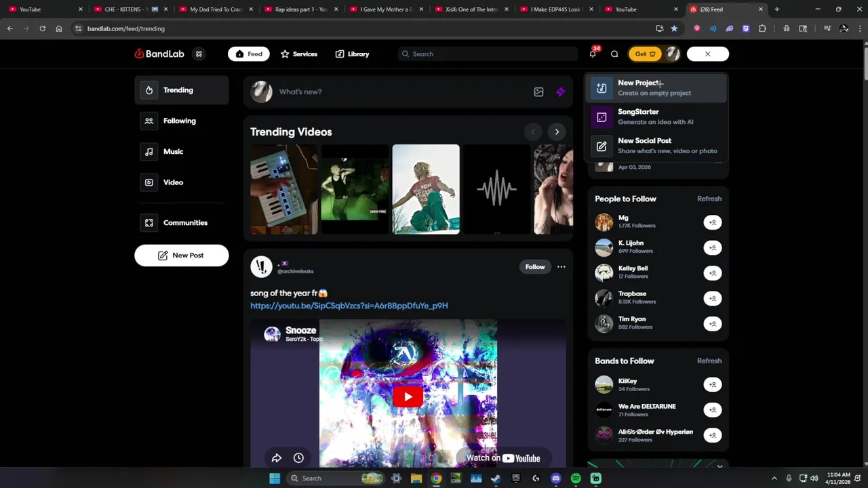Select Video in sidebar

[182, 182]
